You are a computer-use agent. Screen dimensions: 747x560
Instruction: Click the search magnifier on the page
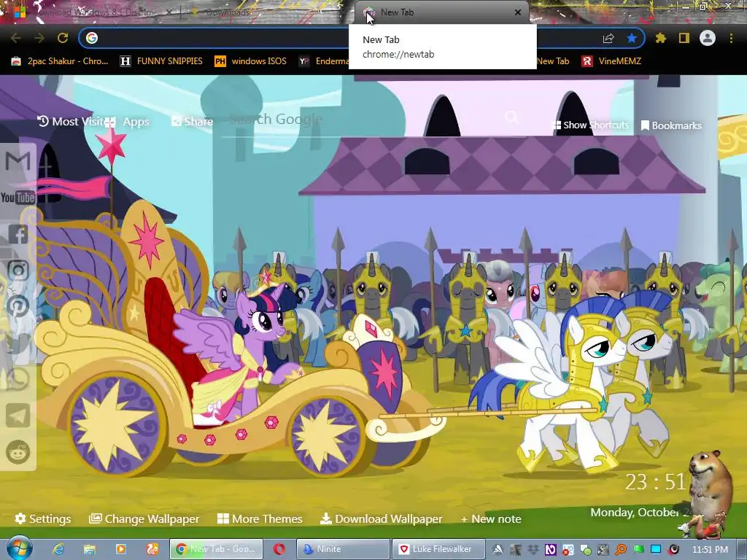pos(512,117)
